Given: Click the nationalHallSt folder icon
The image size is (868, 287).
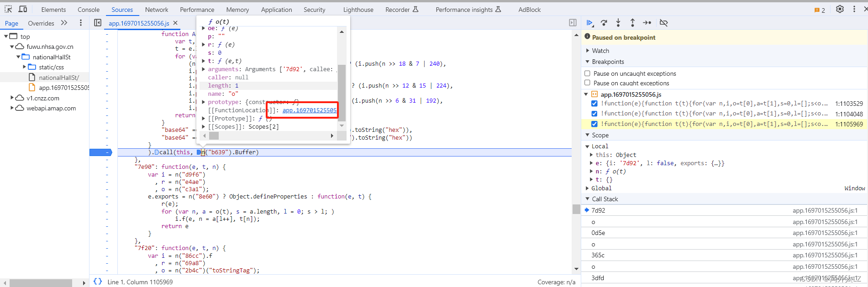Looking at the screenshot, I should point(26,57).
